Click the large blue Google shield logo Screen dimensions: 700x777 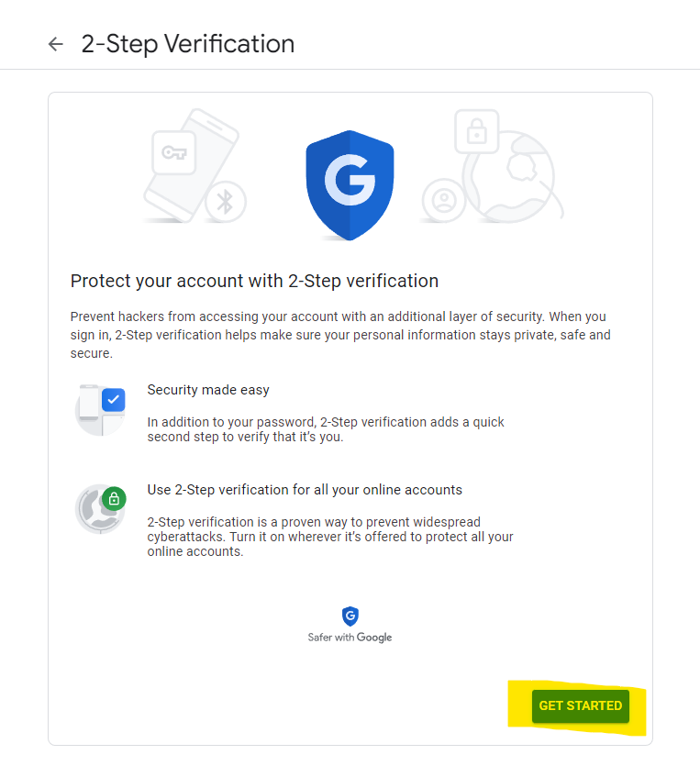click(350, 186)
